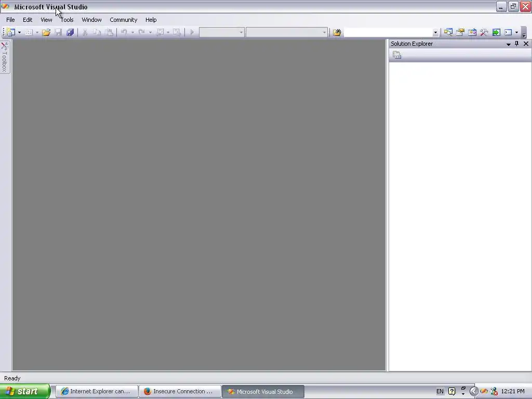Show hidden tray icons arrow
This screenshot has width=532, height=399.
pos(474,391)
